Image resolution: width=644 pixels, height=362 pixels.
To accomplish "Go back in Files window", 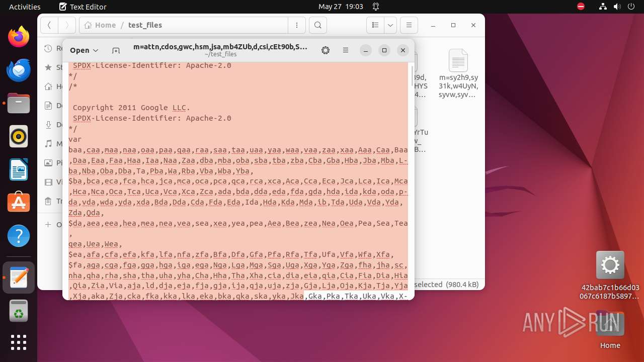I will point(49,25).
